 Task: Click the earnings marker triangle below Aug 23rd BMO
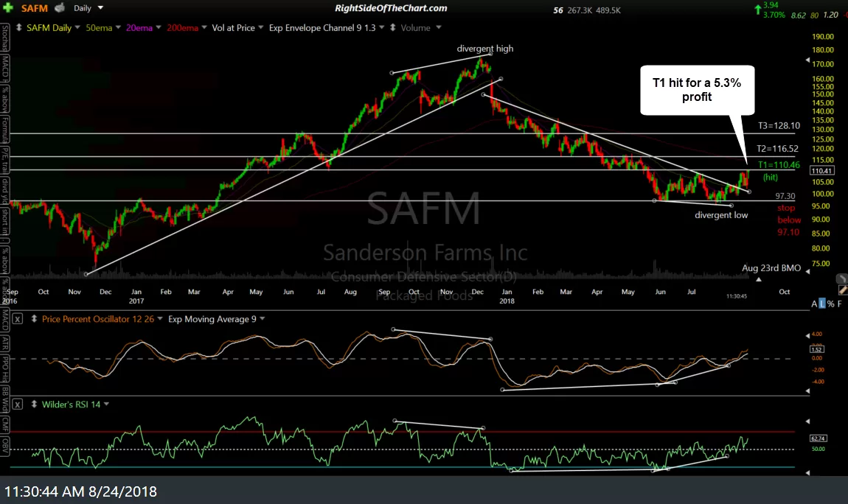point(758,279)
